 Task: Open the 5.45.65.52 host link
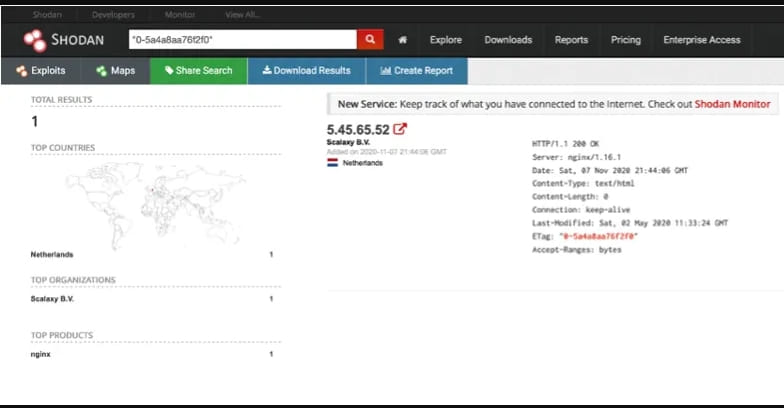tap(358, 130)
